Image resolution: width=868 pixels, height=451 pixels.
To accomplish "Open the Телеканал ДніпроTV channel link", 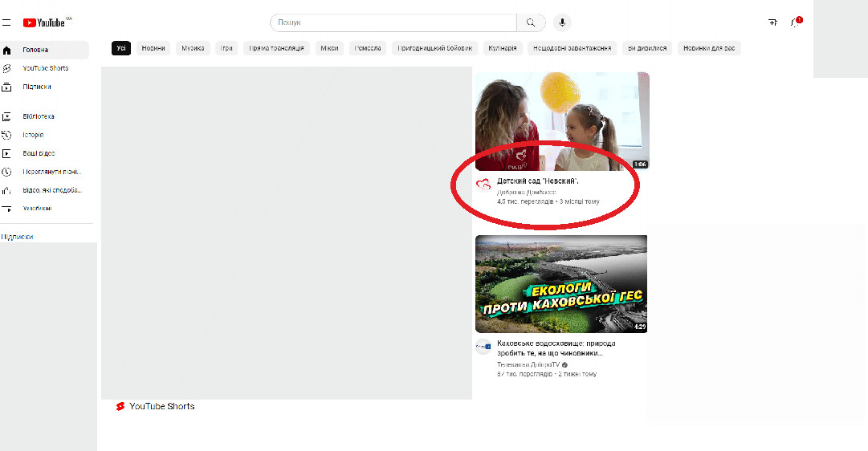I will (x=528, y=364).
